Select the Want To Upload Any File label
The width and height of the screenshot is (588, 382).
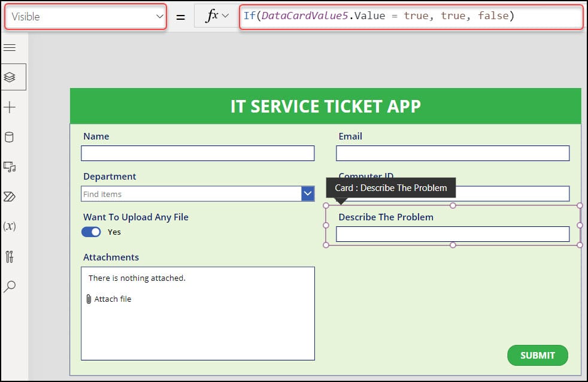(136, 217)
